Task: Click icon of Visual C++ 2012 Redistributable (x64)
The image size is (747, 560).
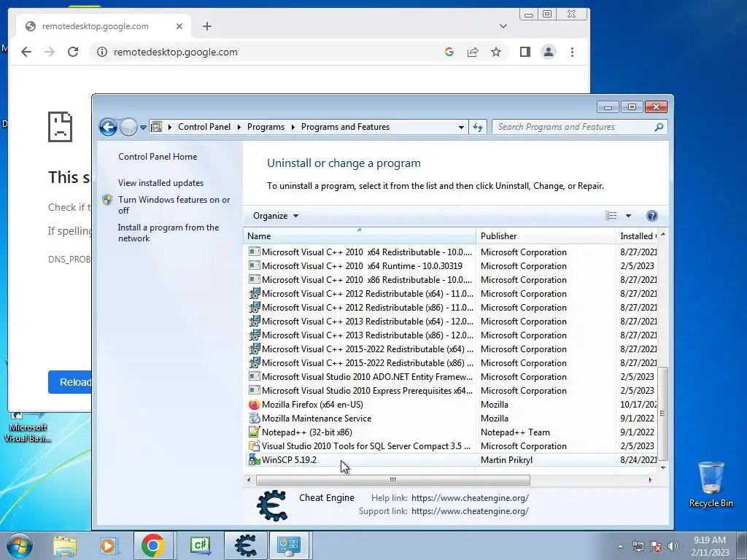Action: (255, 293)
